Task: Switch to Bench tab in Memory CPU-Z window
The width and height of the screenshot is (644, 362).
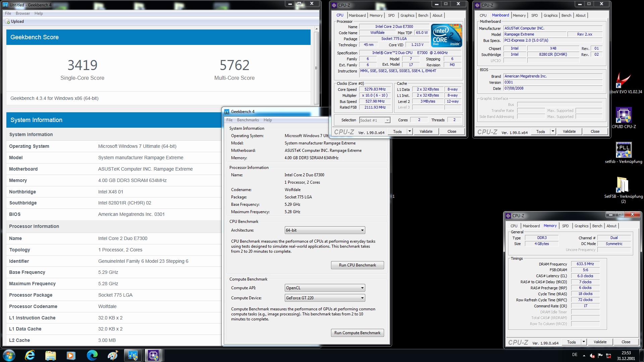Action: tap(597, 226)
